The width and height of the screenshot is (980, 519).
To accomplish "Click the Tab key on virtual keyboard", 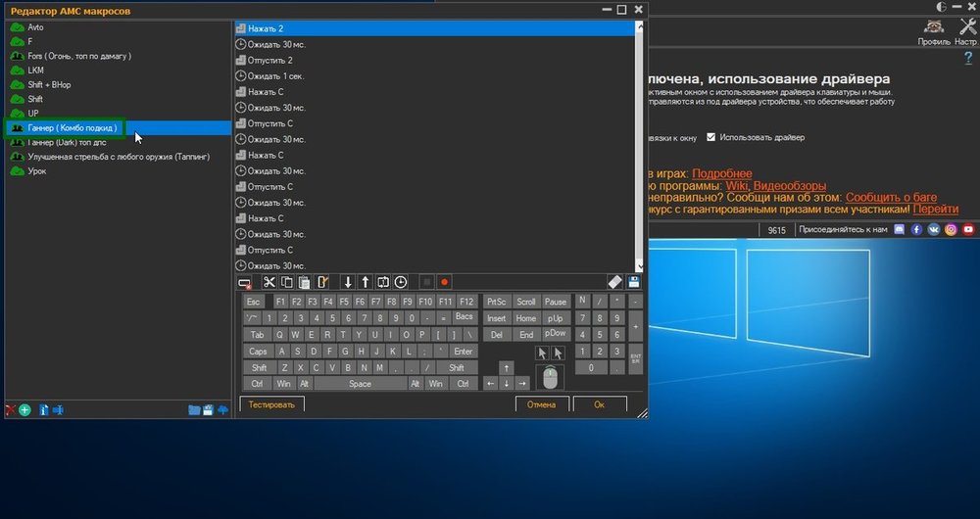I will (x=257, y=335).
